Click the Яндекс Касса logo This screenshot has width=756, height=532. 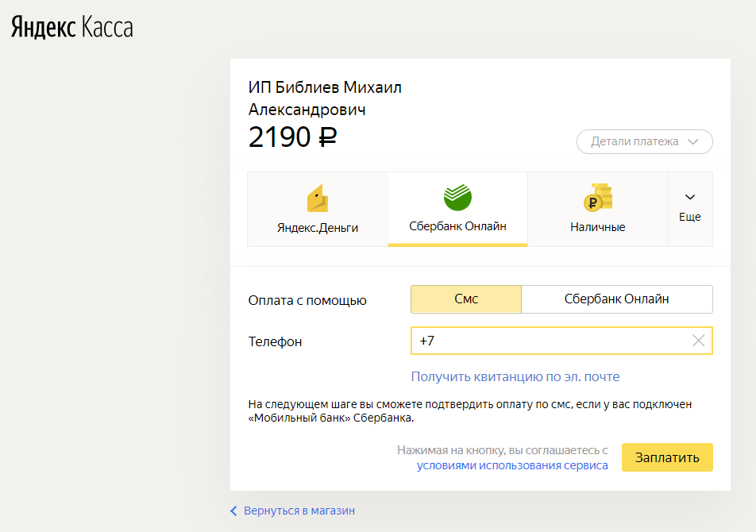tap(71, 27)
